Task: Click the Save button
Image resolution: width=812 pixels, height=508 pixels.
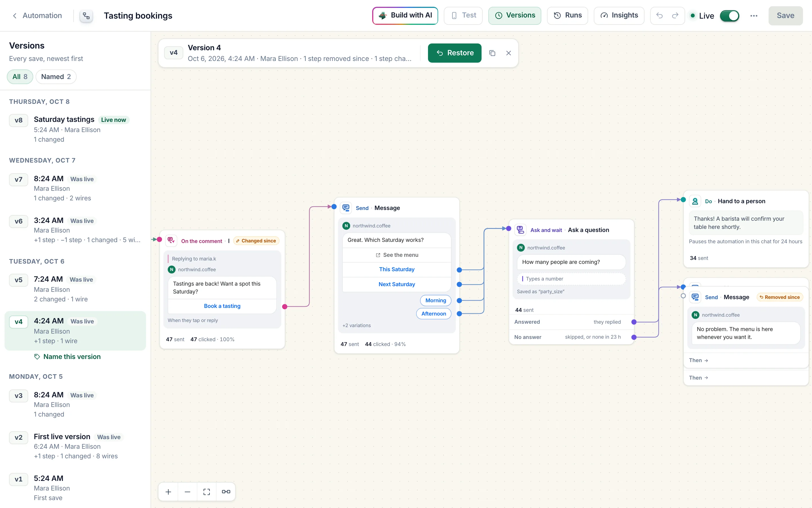Action: [x=785, y=16]
